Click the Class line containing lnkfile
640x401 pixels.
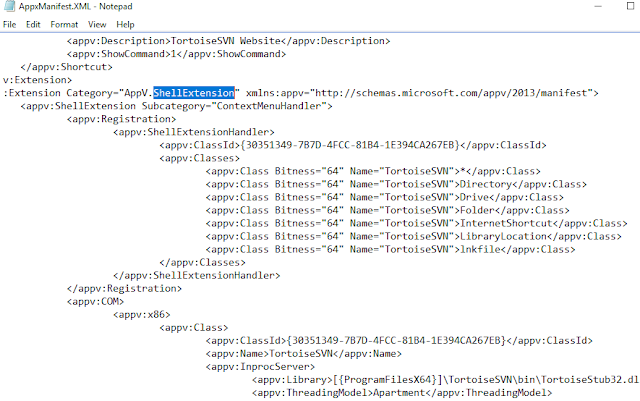click(391, 250)
